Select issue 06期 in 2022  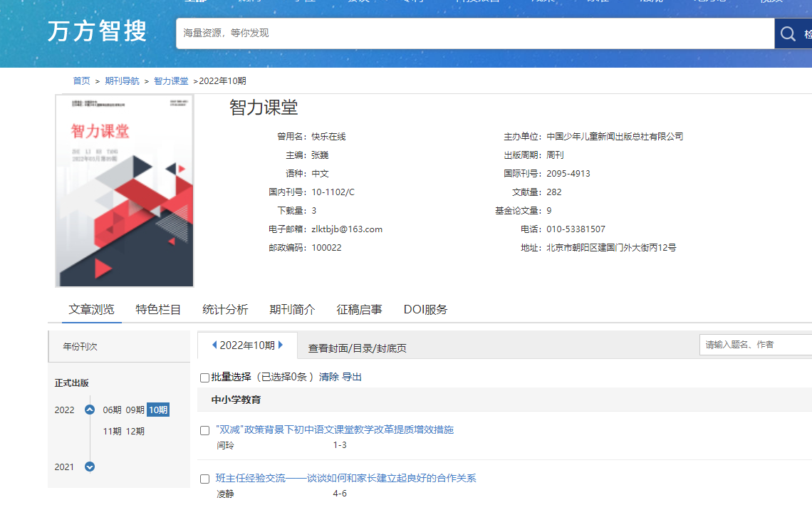pyautogui.click(x=112, y=410)
